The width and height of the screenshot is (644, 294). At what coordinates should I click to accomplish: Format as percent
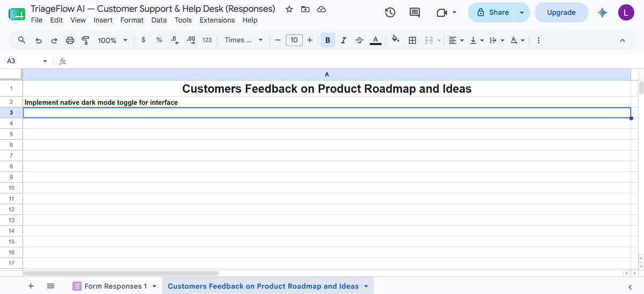pos(159,40)
